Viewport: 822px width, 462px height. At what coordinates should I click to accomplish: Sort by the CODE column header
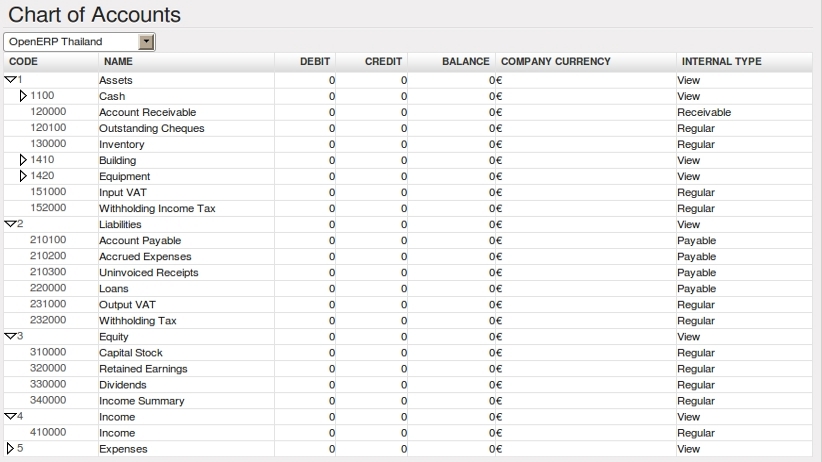point(24,61)
